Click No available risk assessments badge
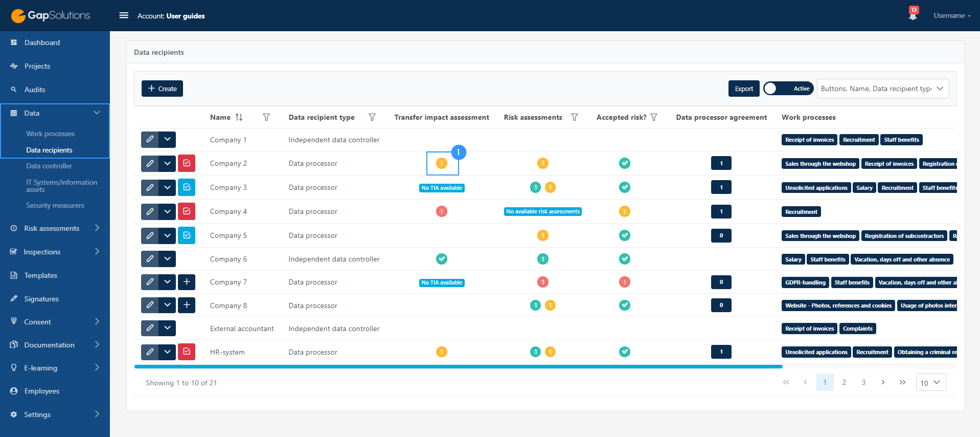Screen dimensions: 980x437 542,211
